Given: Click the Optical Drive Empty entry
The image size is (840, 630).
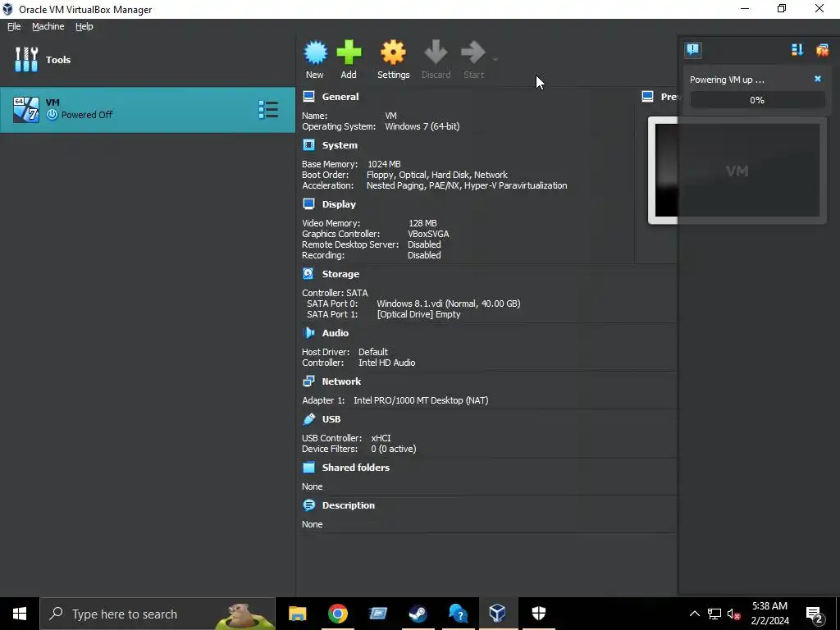Looking at the screenshot, I should tap(418, 314).
